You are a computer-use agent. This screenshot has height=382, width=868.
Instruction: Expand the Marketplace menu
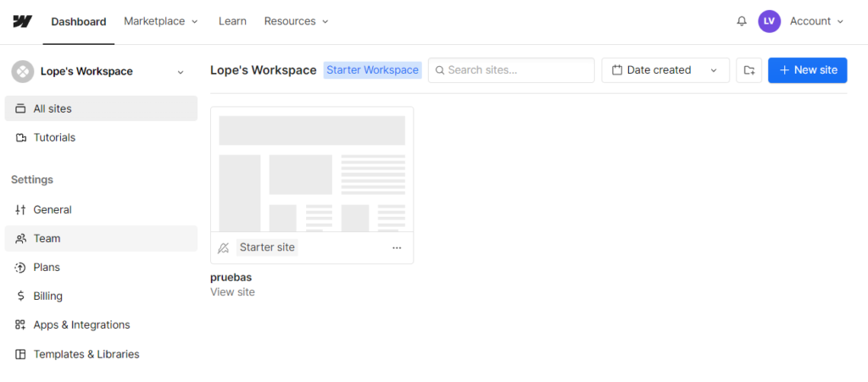pos(160,21)
